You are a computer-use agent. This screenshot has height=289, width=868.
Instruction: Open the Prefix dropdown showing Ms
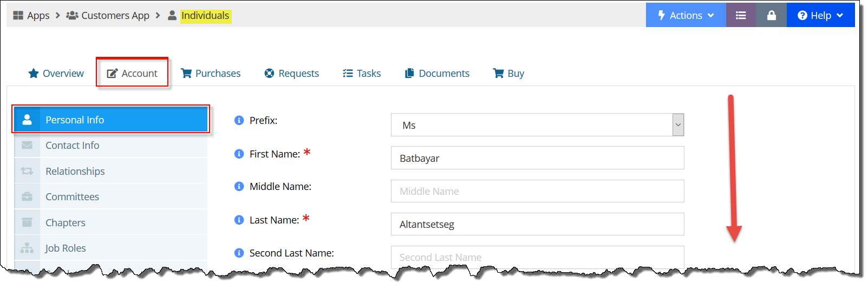coord(537,125)
